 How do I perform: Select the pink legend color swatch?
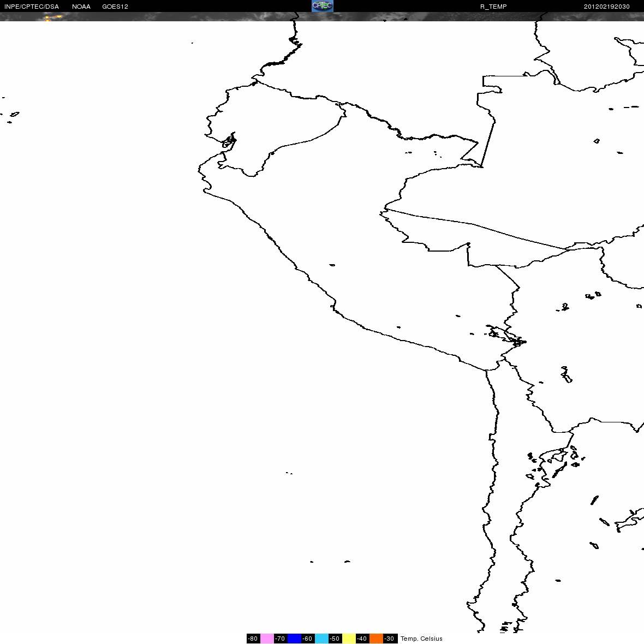267,638
